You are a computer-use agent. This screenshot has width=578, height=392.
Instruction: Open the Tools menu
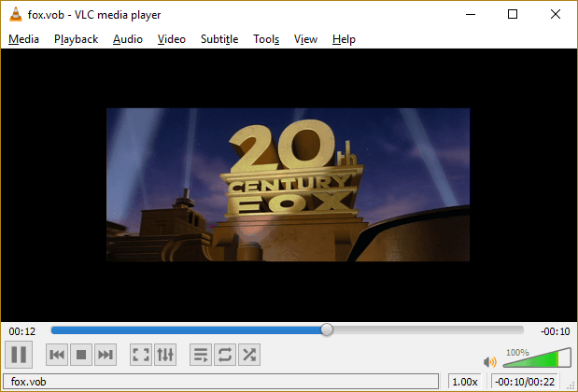(266, 39)
